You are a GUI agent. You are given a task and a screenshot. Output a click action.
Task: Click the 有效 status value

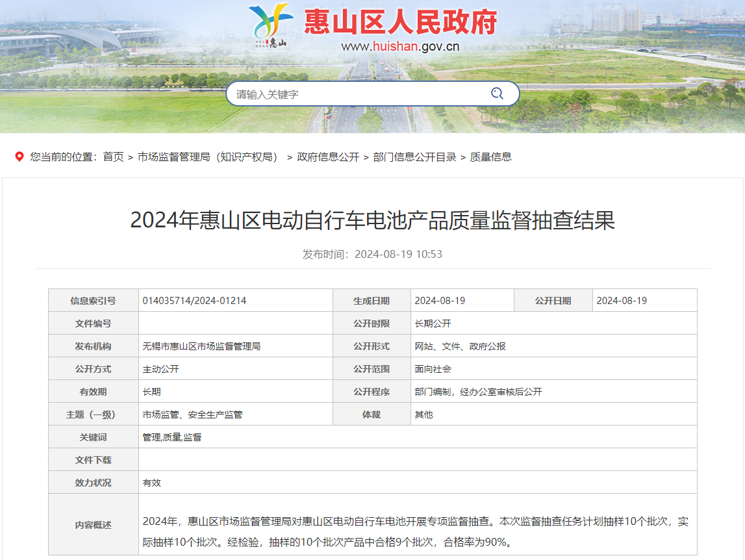coord(151,483)
